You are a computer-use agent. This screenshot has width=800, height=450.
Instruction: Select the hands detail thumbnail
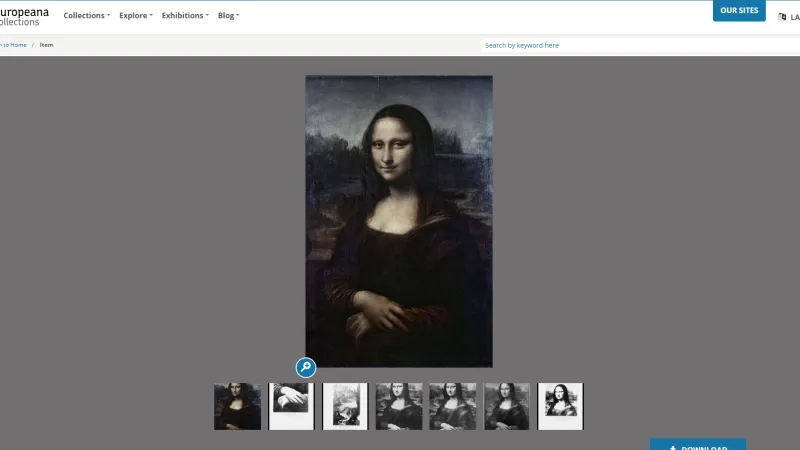coord(291,406)
